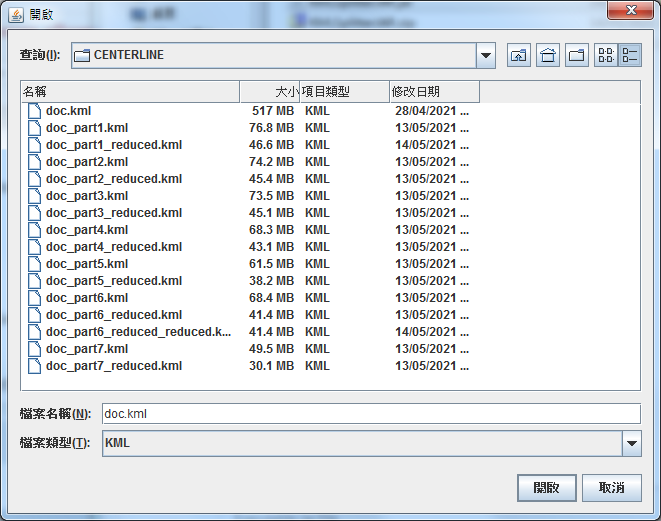The image size is (661, 521).
Task: Click the Java icon in title bar
Action: point(16,15)
